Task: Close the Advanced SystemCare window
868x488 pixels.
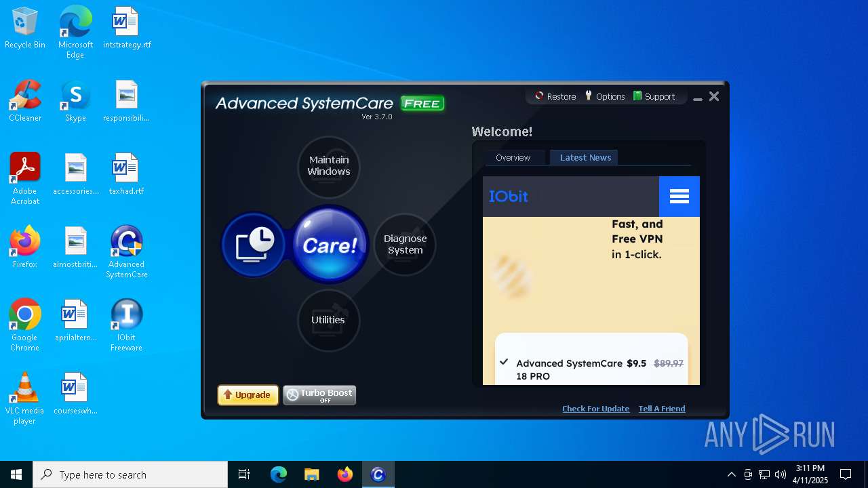Action: 714,97
